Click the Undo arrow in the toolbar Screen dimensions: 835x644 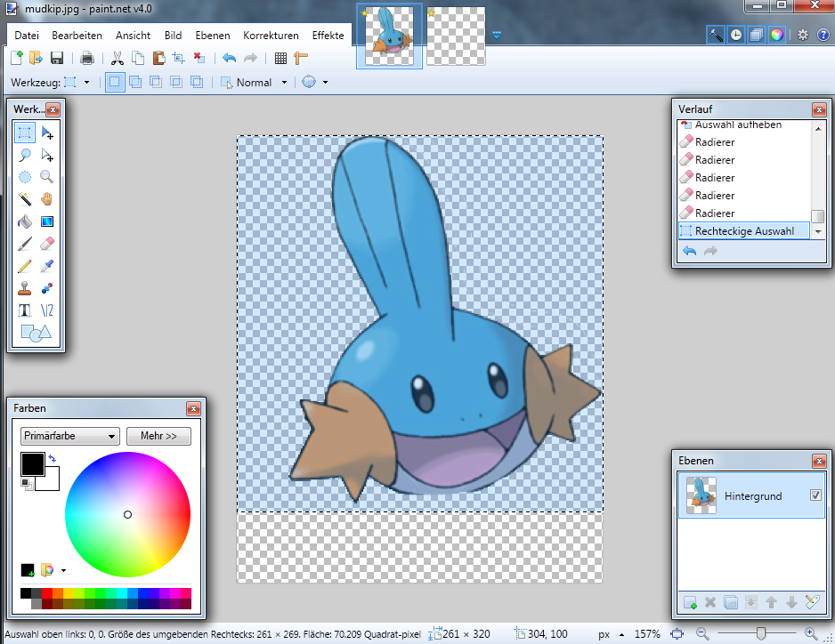tap(229, 58)
